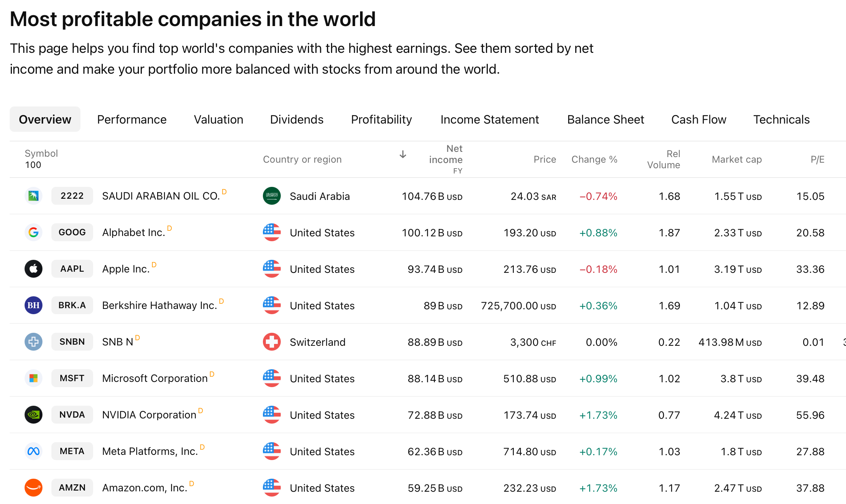Viewport: 846px width, 504px height.
Task: Sort the table by Price column
Action: coord(545,159)
